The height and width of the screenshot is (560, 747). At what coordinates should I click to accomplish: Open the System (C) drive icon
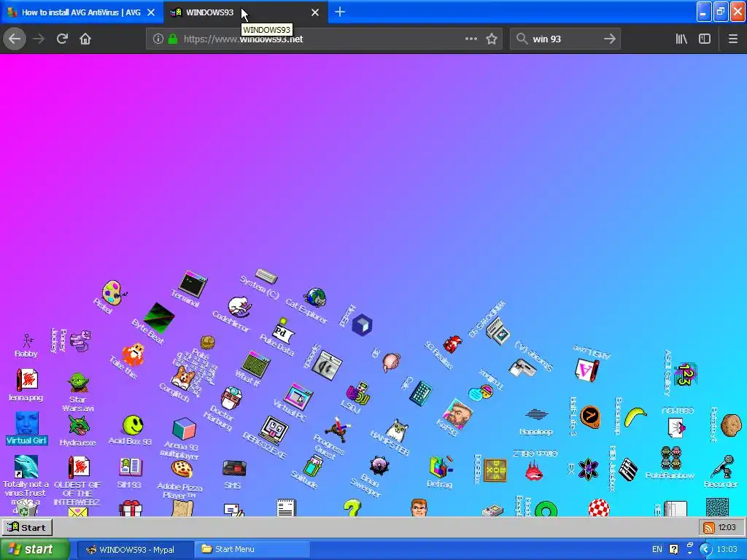pyautogui.click(x=266, y=276)
